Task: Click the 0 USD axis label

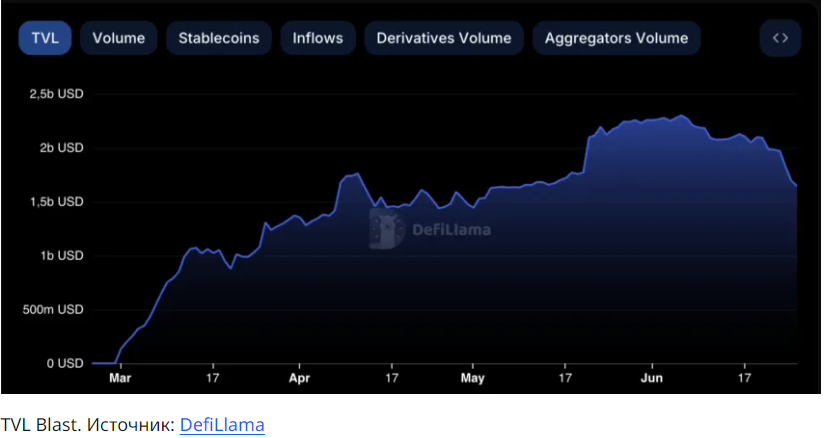Action: pos(65,363)
